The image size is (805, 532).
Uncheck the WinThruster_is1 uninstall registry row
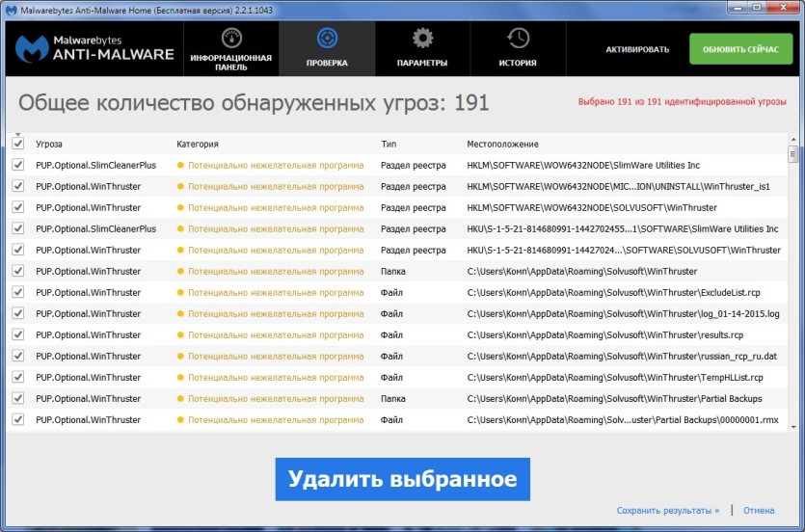pyautogui.click(x=18, y=186)
